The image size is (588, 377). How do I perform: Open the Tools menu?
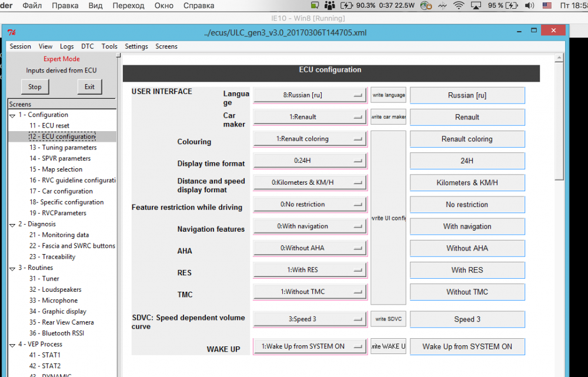point(109,46)
